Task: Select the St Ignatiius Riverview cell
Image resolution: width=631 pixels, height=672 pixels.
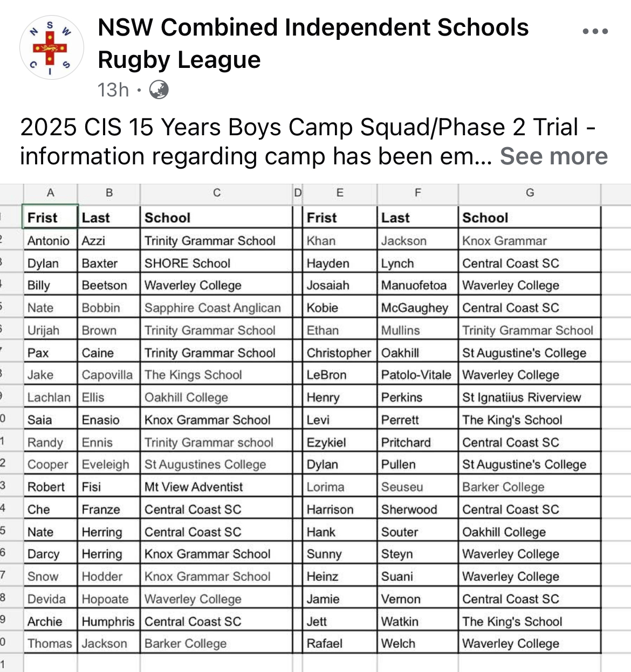Action: click(530, 397)
